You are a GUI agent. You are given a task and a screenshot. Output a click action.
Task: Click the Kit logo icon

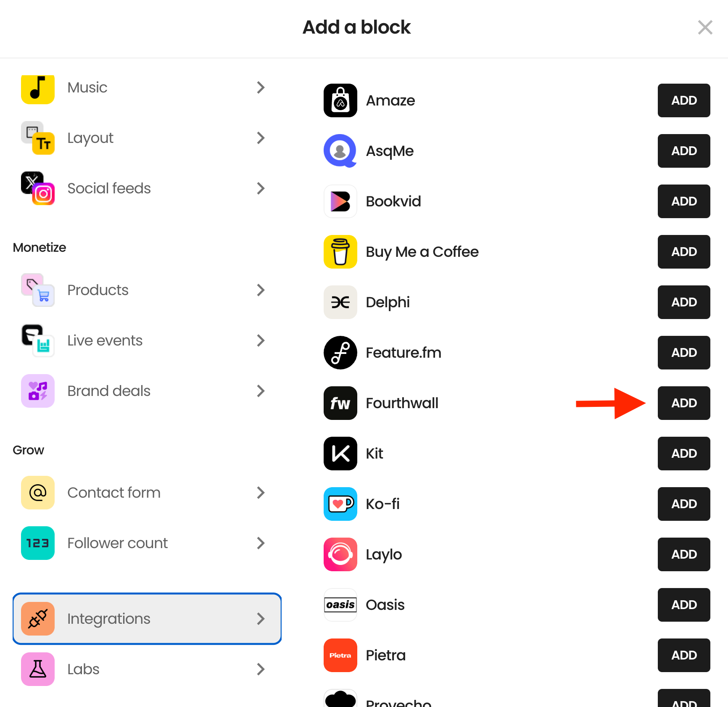point(340,454)
